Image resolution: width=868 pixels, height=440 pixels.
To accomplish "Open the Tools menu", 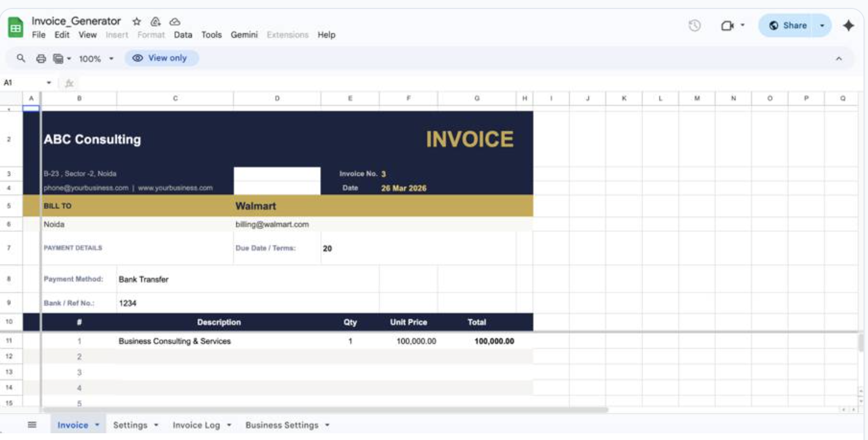I will tap(211, 35).
